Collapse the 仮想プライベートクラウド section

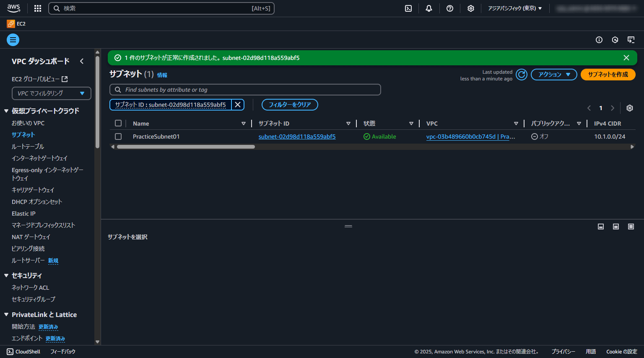click(6, 111)
